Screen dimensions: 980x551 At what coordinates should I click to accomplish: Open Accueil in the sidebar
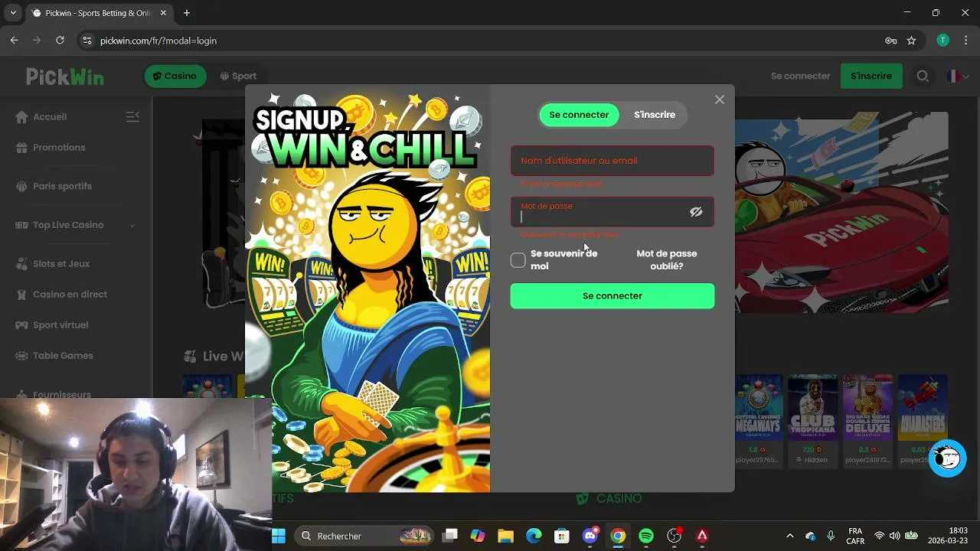50,117
